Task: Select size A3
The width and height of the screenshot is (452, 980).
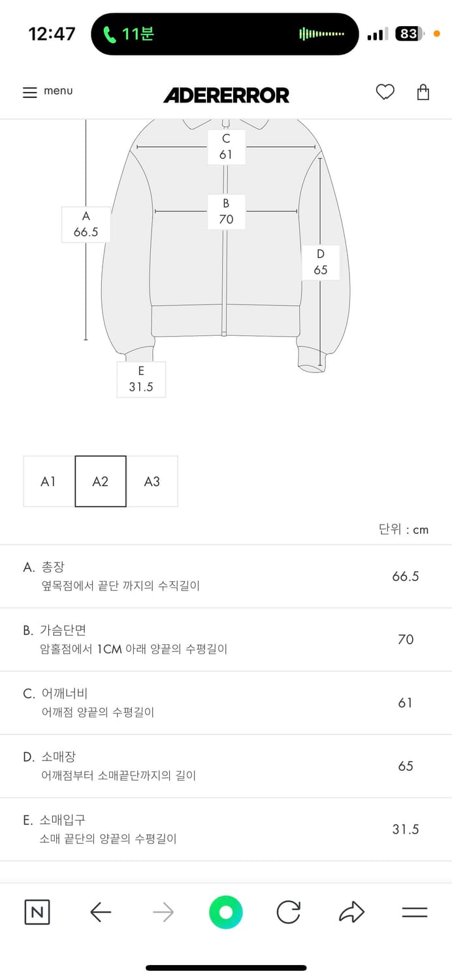Action: 152,482
